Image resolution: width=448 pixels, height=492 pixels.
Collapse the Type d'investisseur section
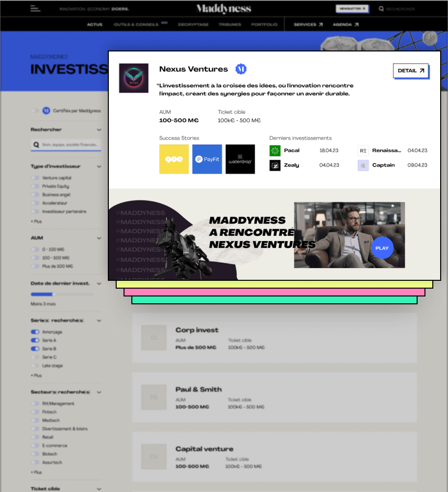99,167
